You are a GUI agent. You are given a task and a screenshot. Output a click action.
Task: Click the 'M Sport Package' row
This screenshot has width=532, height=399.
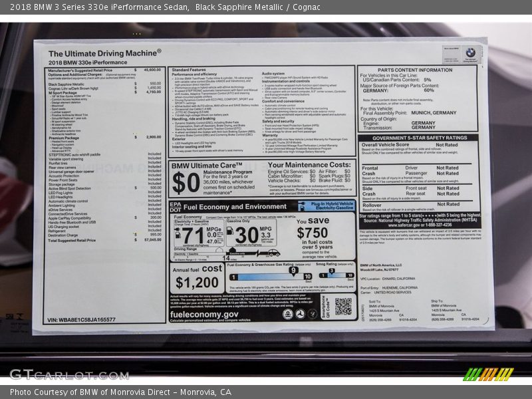coord(104,92)
